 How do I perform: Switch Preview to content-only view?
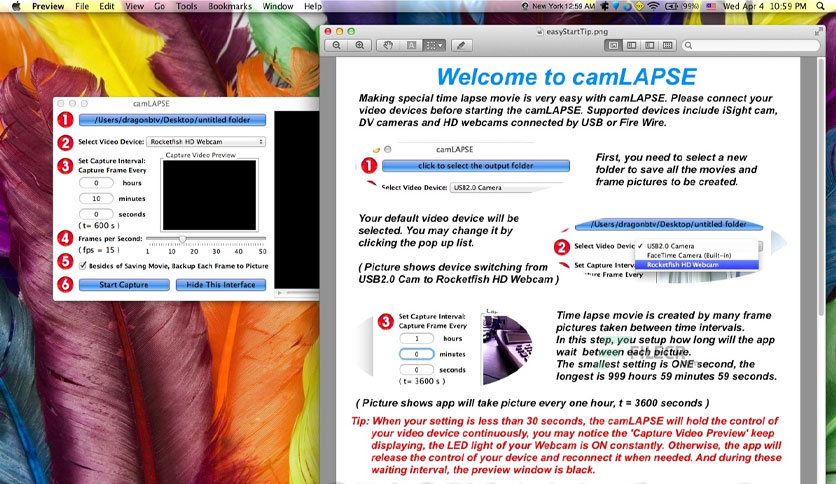613,45
